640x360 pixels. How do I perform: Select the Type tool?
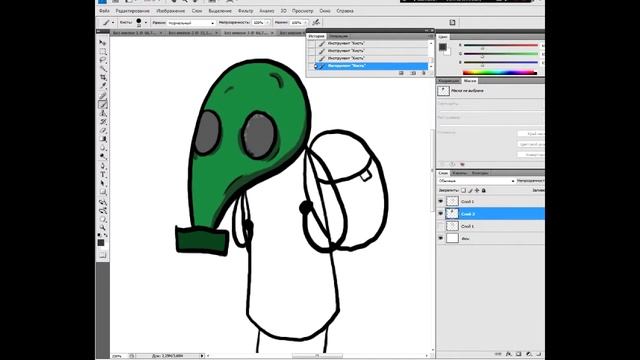[102, 175]
